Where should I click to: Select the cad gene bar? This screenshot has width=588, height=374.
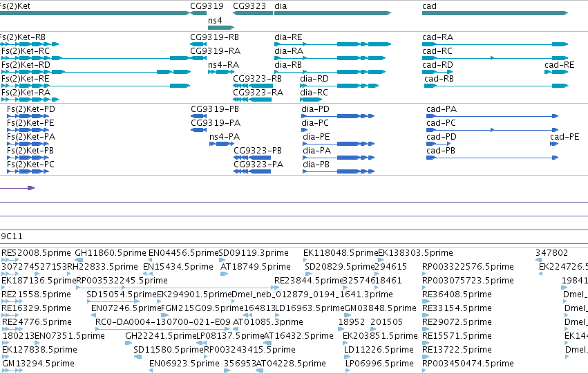495,13
